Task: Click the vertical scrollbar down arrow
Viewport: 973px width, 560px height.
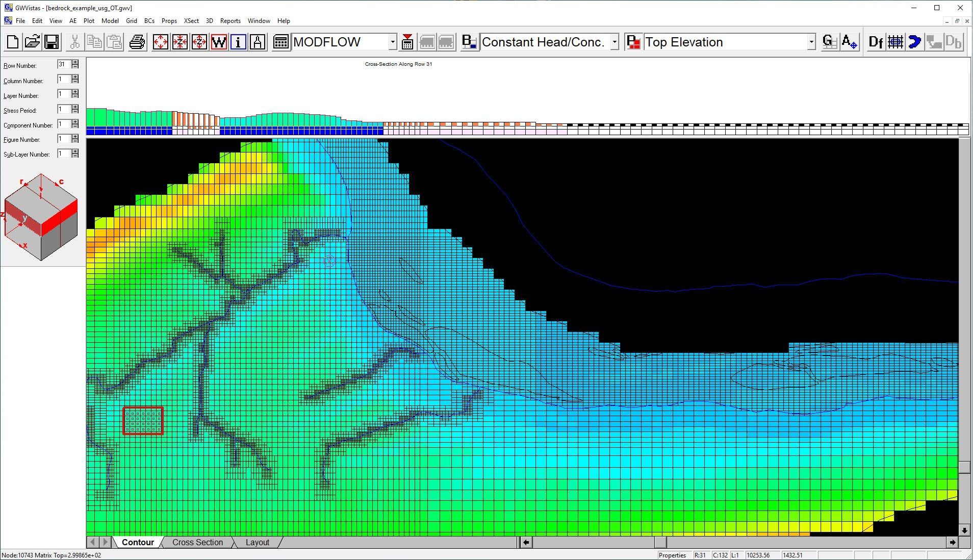Action: tap(964, 530)
